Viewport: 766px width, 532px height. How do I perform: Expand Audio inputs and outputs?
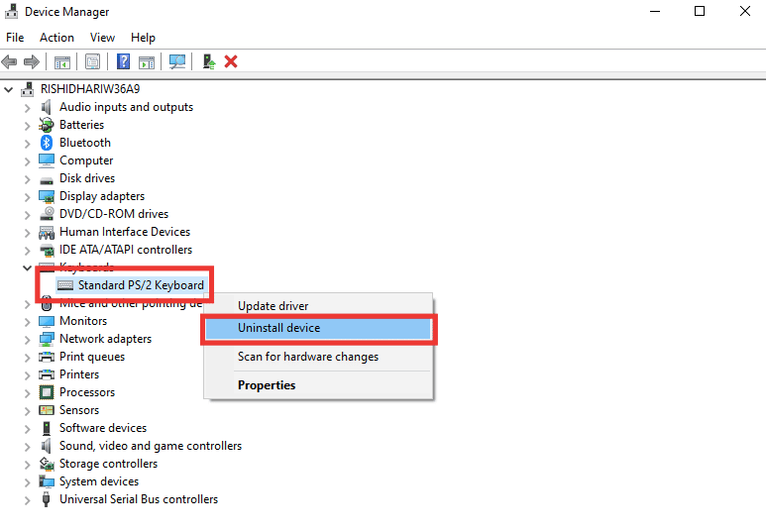pyautogui.click(x=28, y=108)
